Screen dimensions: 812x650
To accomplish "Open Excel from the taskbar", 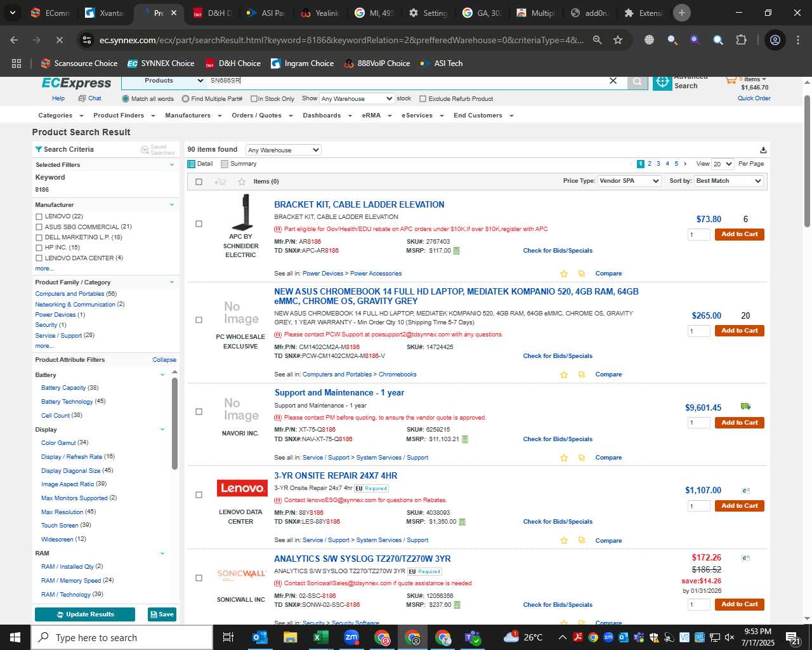I will coord(321,637).
